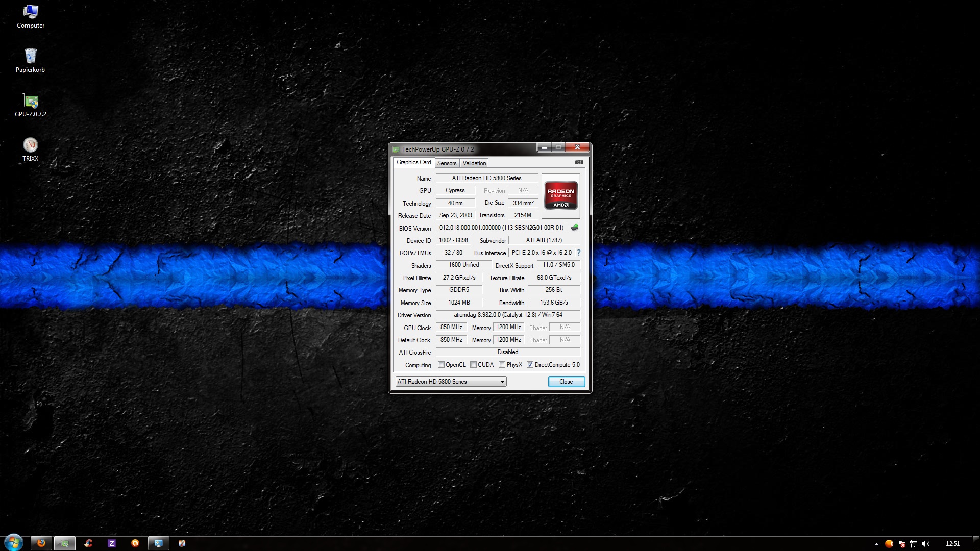Viewport: 980px width, 551px height.
Task: Click the Texture Fillrate value 68.0 GTexel/s
Action: click(x=554, y=278)
